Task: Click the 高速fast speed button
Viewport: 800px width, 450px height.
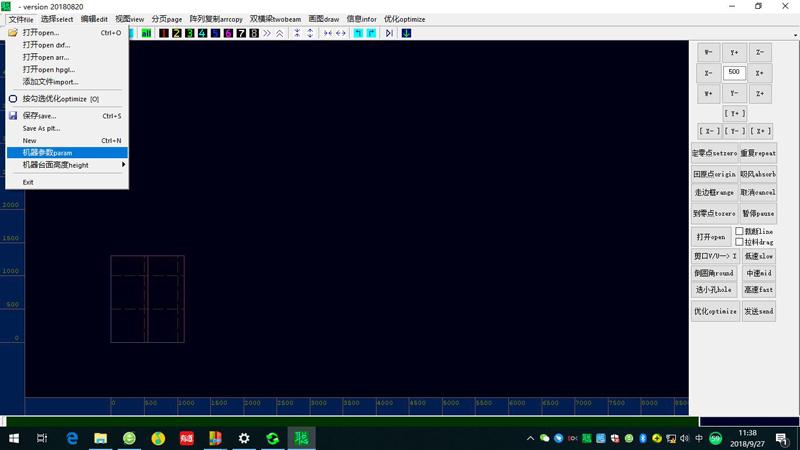Action: point(759,290)
